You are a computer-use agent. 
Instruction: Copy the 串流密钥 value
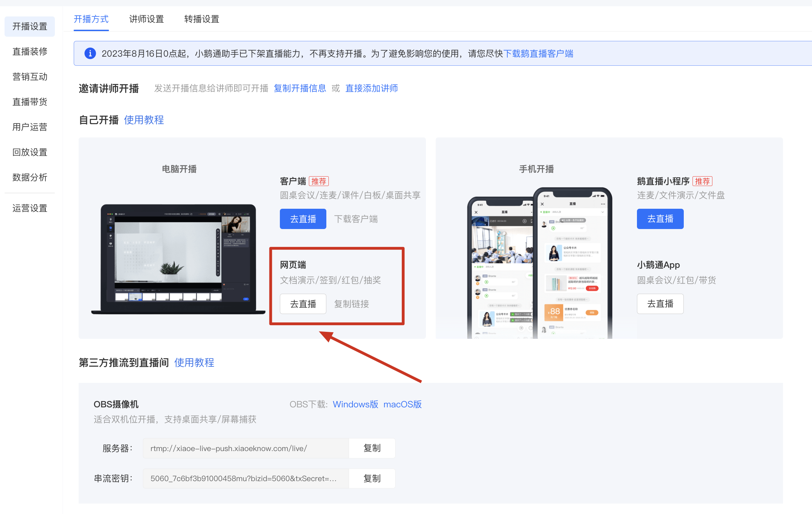tap(372, 478)
